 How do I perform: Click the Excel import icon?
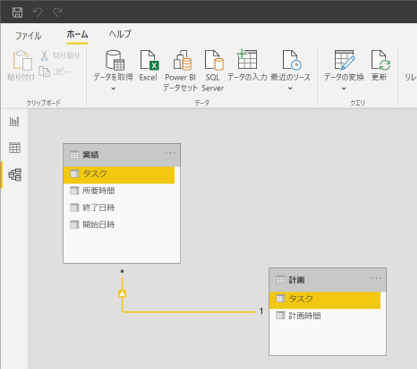pyautogui.click(x=149, y=60)
